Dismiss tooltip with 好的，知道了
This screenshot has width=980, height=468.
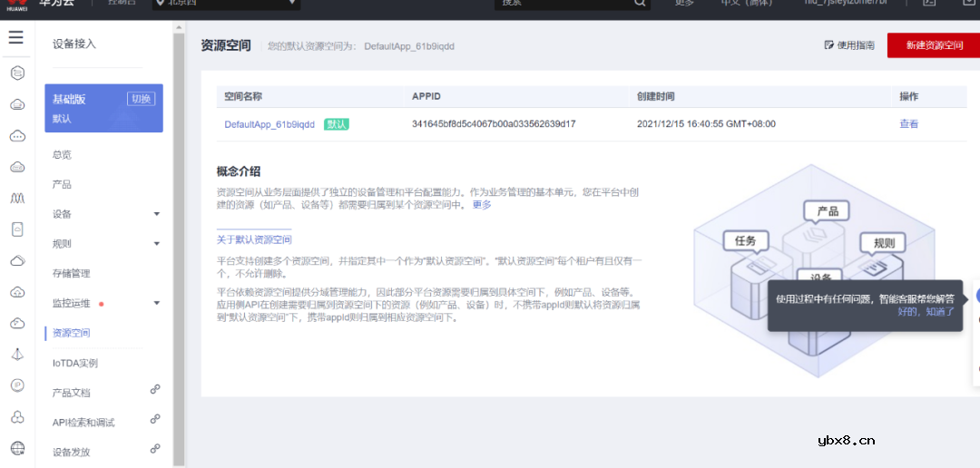point(926,311)
